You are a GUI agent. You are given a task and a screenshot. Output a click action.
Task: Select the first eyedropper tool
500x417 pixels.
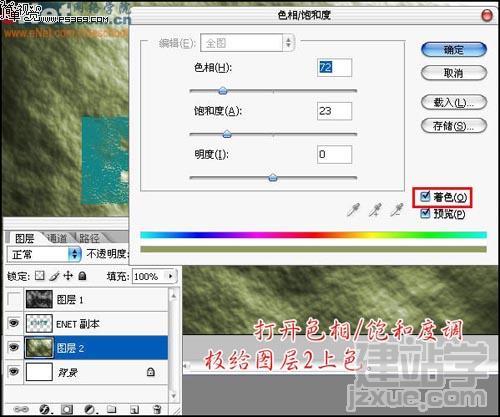pos(353,210)
